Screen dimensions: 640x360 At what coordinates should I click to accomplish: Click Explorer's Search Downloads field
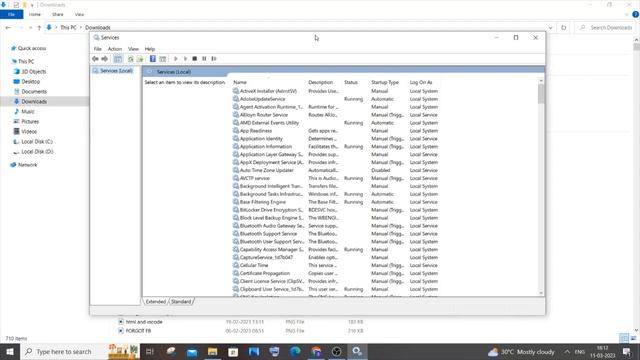point(606,27)
